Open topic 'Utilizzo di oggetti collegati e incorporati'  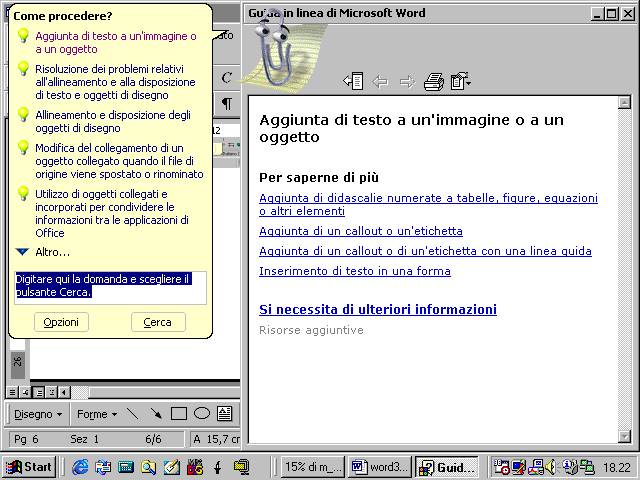tap(112, 213)
